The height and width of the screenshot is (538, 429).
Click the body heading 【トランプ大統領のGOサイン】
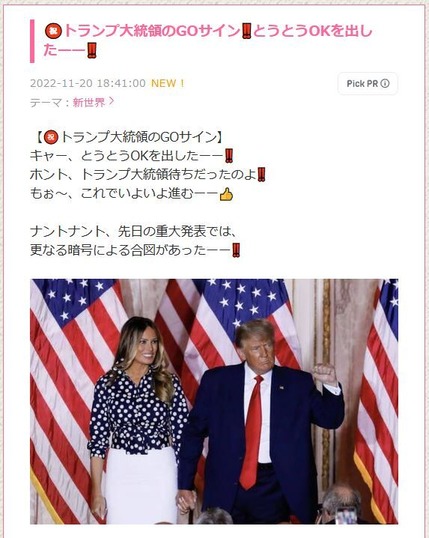tap(129, 138)
